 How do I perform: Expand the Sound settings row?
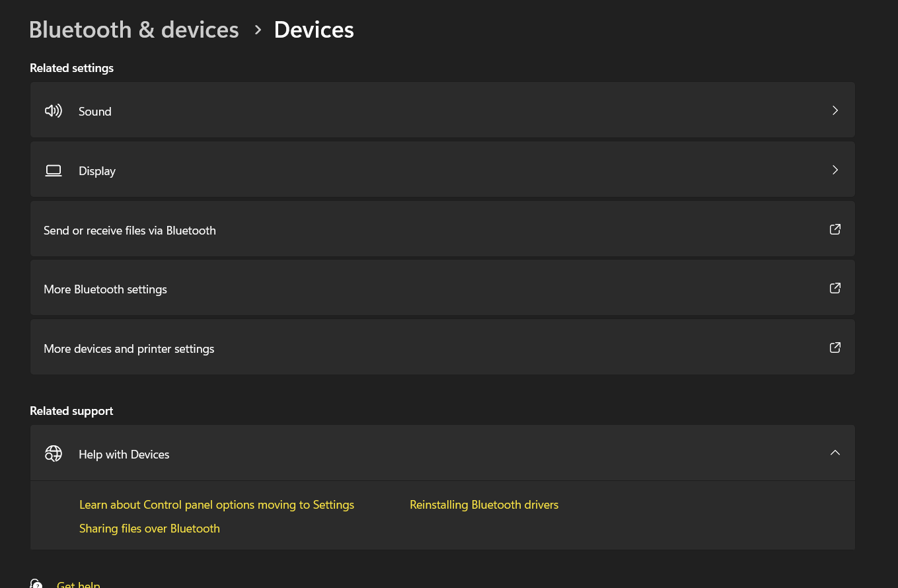tap(835, 110)
